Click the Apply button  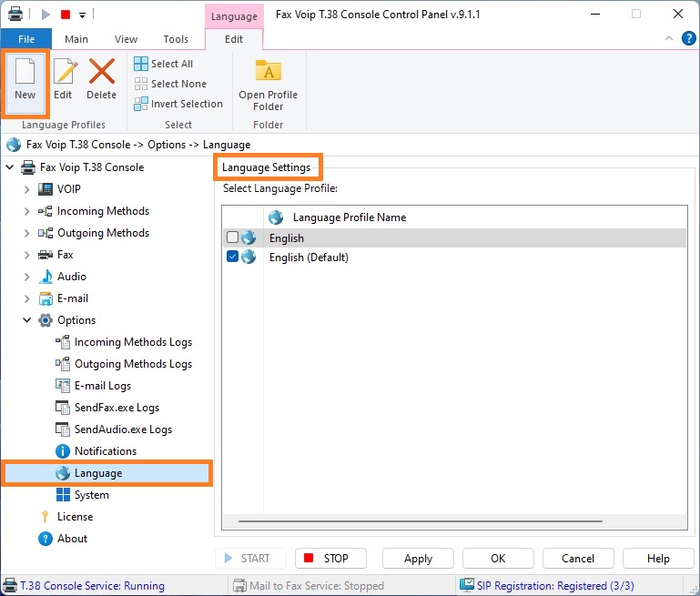418,558
